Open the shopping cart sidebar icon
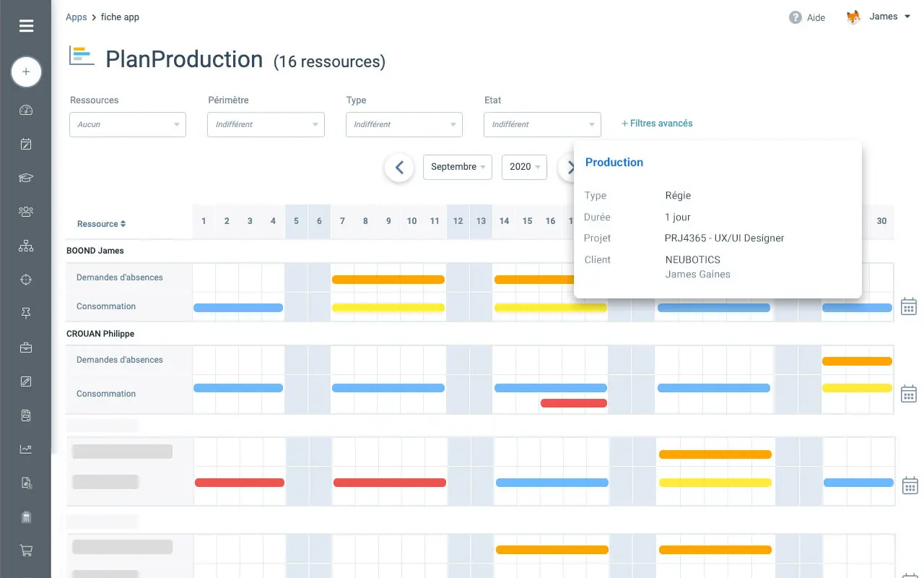 click(x=26, y=551)
